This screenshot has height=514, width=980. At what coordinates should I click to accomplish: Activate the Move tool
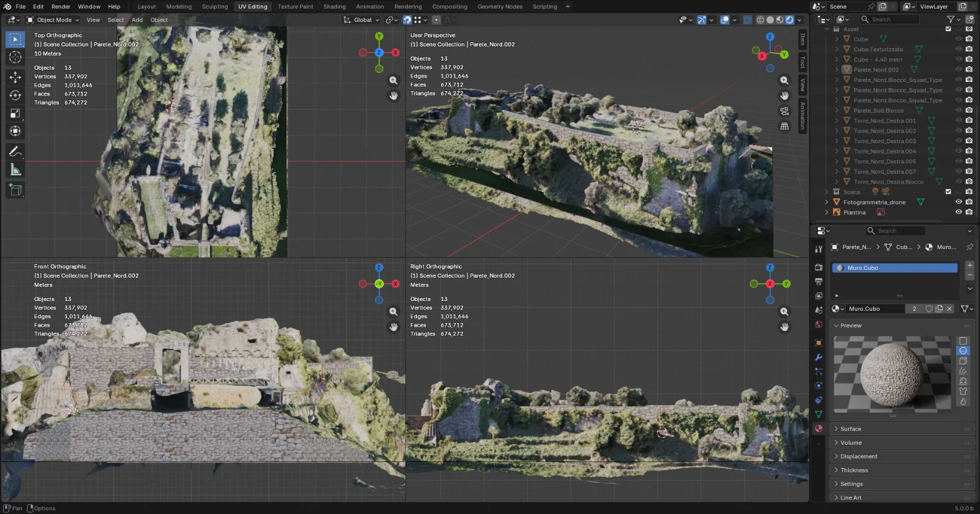[15, 77]
